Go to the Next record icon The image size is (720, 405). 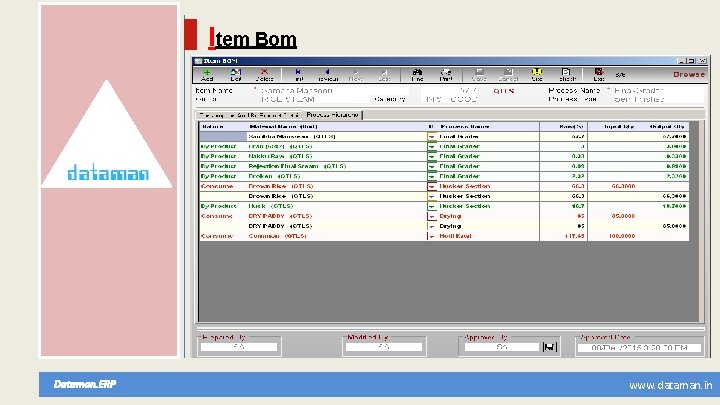click(x=355, y=73)
